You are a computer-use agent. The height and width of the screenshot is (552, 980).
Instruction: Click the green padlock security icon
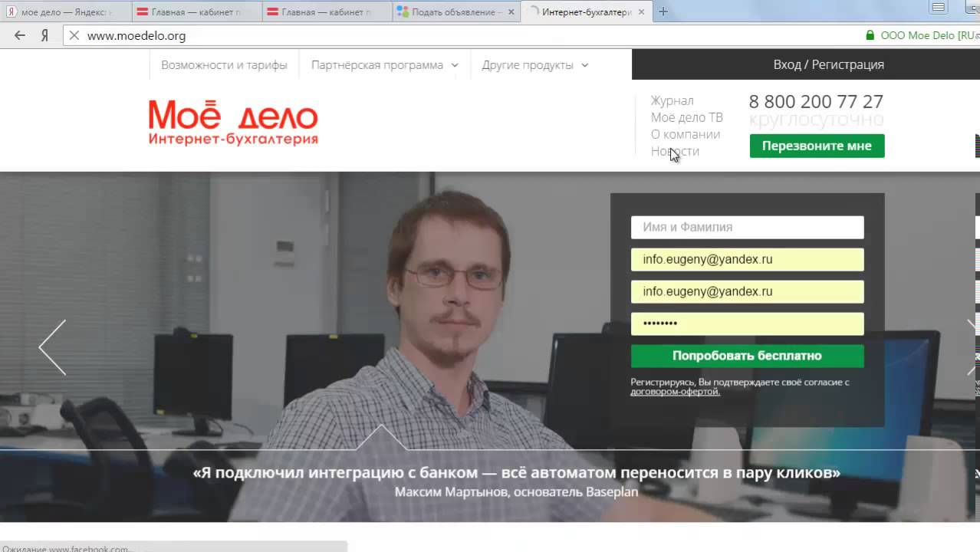pos(870,35)
